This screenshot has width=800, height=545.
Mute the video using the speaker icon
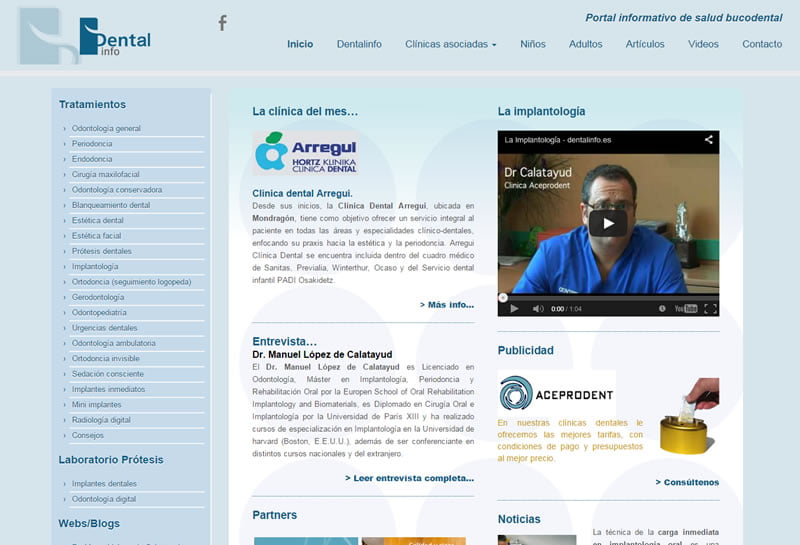coord(538,309)
